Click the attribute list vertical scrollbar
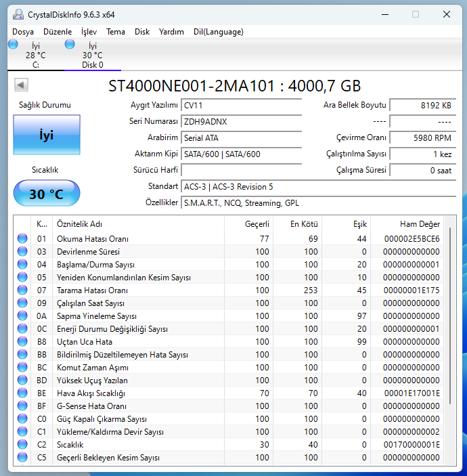This screenshot has width=467, height=476. pyautogui.click(x=450, y=316)
